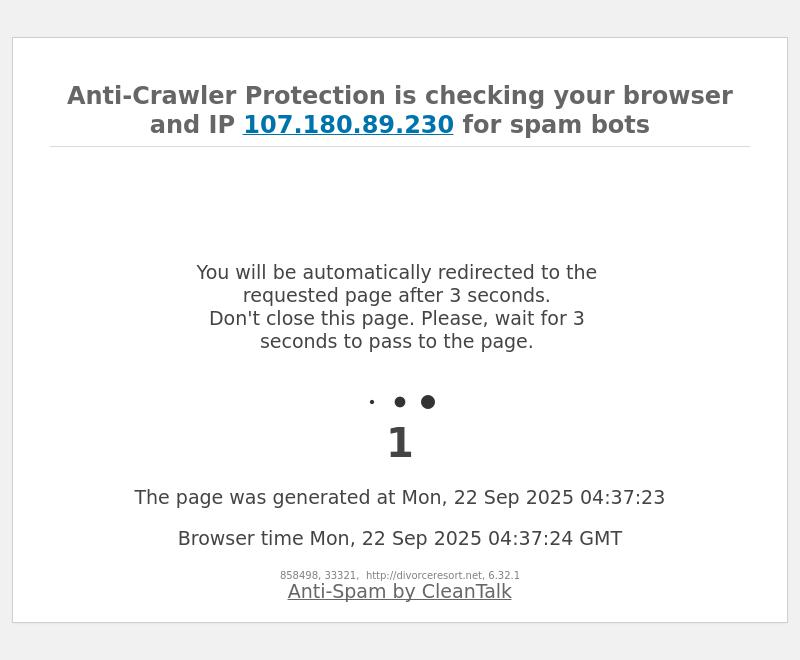The height and width of the screenshot is (660, 800).
Task: Click the 'requested page after 3 seconds' line
Action: pyautogui.click(x=396, y=296)
